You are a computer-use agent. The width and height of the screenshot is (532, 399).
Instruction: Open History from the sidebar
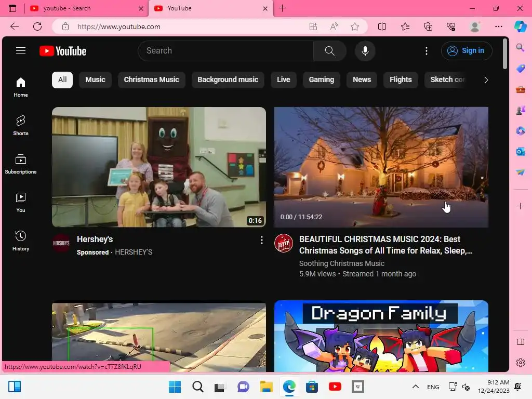pos(21,241)
